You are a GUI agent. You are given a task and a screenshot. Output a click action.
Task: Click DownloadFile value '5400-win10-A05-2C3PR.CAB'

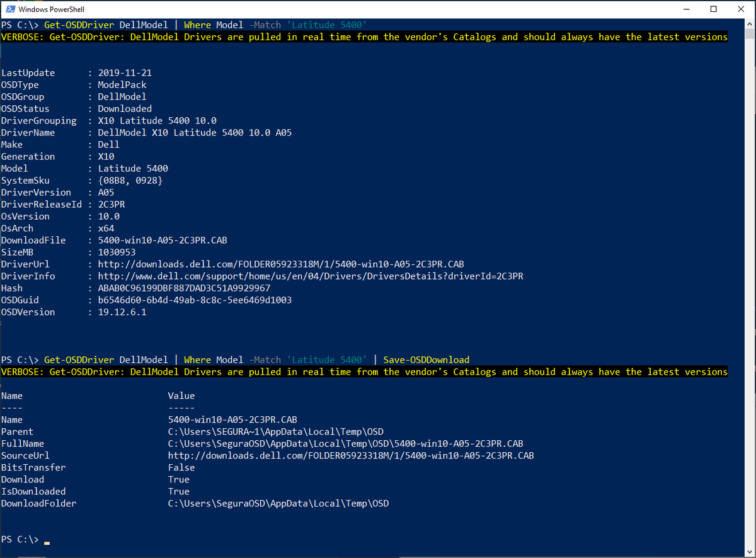point(163,240)
